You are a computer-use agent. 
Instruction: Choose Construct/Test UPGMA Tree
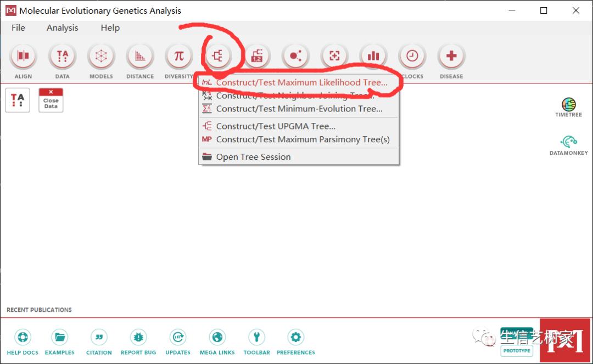(299, 126)
